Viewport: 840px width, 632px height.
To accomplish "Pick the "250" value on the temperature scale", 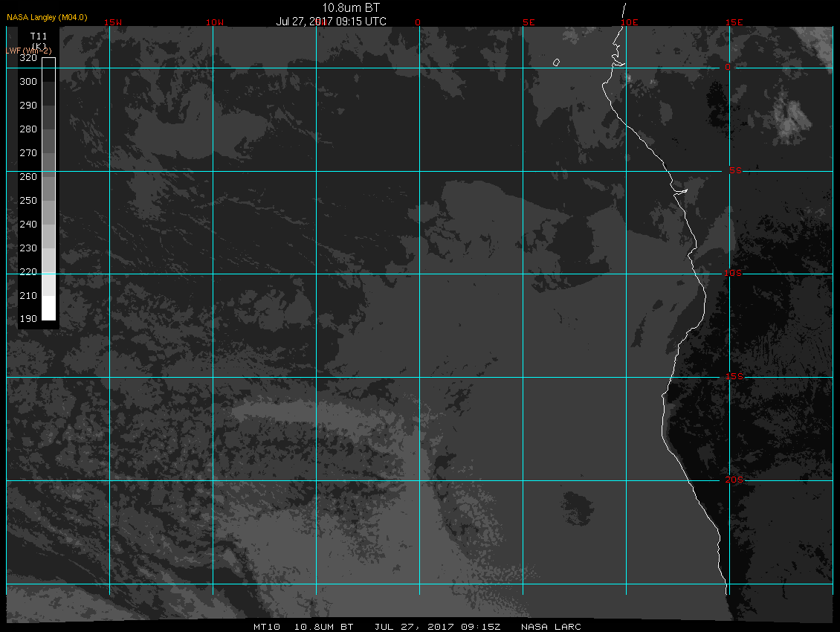I will click(28, 201).
